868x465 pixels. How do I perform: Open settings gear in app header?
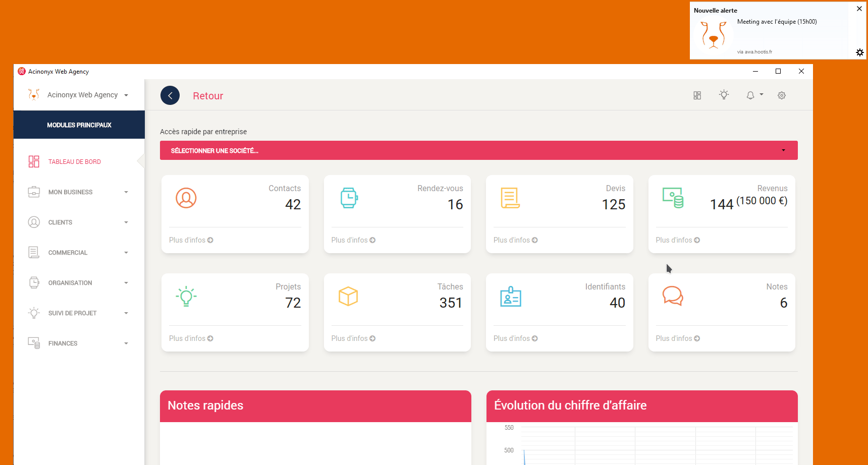[782, 95]
